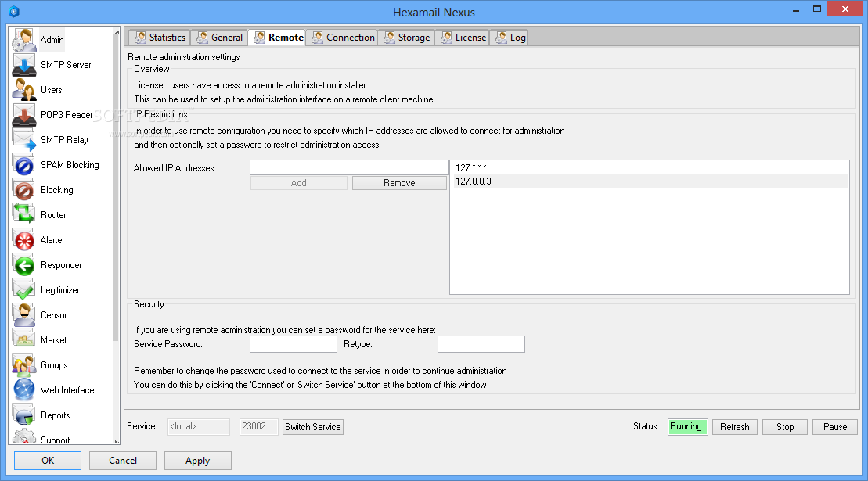Select the Legitimizer label in sidebar
Screen dimensions: 868x481
59,289
